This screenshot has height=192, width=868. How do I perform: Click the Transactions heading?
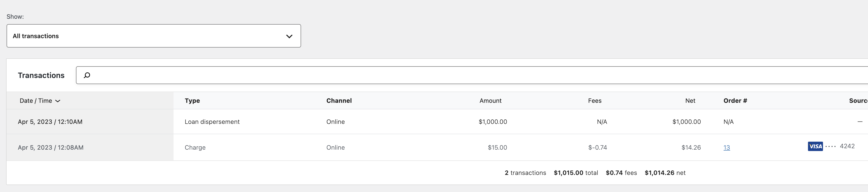coord(41,75)
